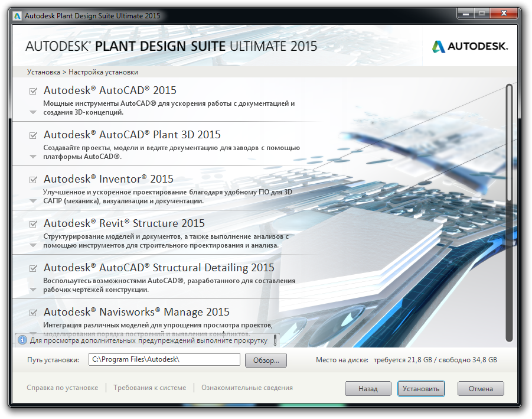The width and height of the screenshot is (532, 419).
Task: Toggle the Revit Structure 2015 checkbox
Action: [x=33, y=224]
